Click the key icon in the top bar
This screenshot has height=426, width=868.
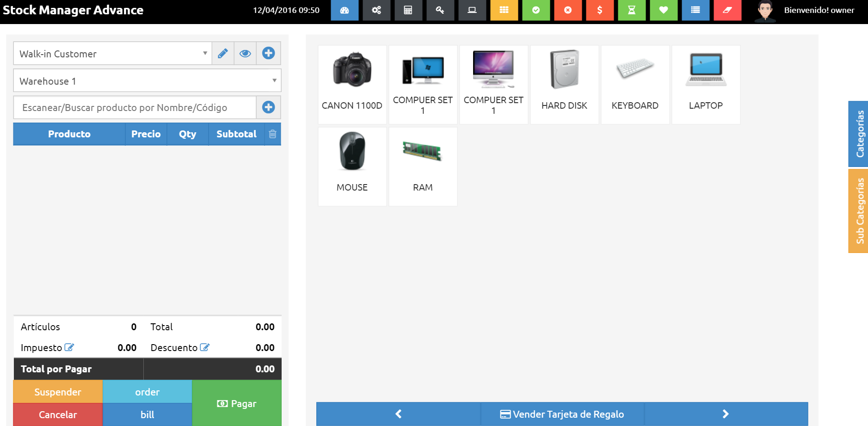tap(440, 10)
